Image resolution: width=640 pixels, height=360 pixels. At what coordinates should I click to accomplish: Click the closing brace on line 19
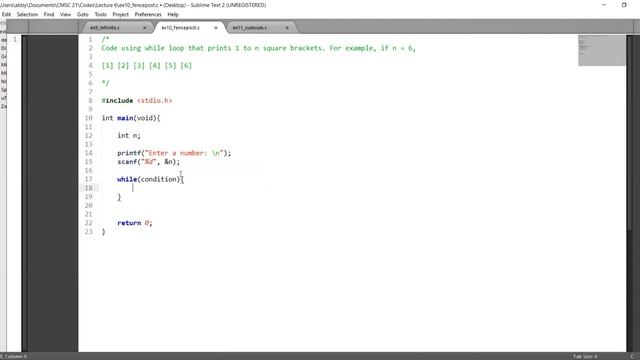(119, 197)
